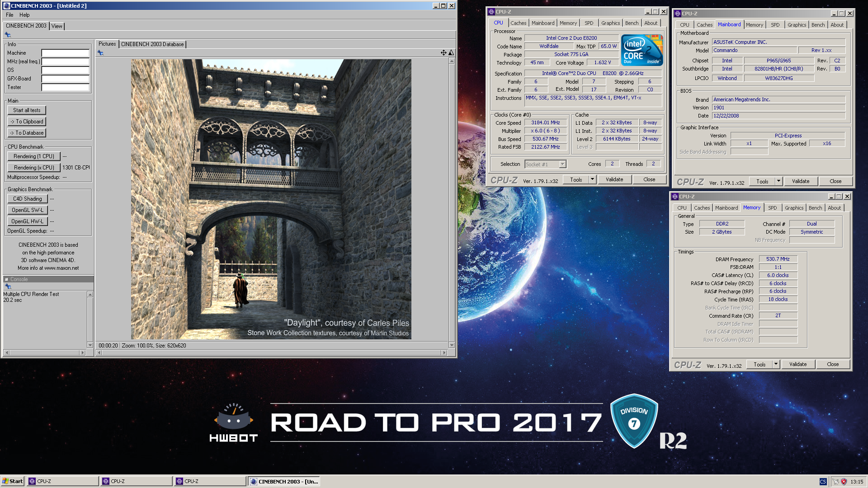868x488 pixels.
Task: Click the pin icon below CINEBENCH 2003 tab
Action: [8, 35]
